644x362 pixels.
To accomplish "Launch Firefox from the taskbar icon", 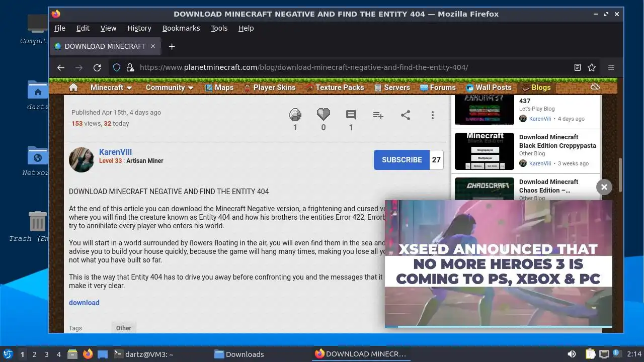I will coord(88,354).
